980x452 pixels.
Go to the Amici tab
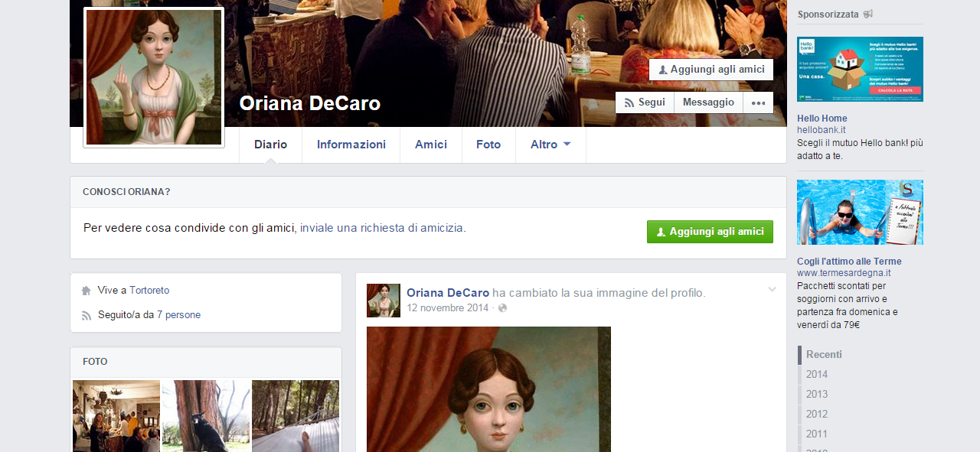coord(431,145)
